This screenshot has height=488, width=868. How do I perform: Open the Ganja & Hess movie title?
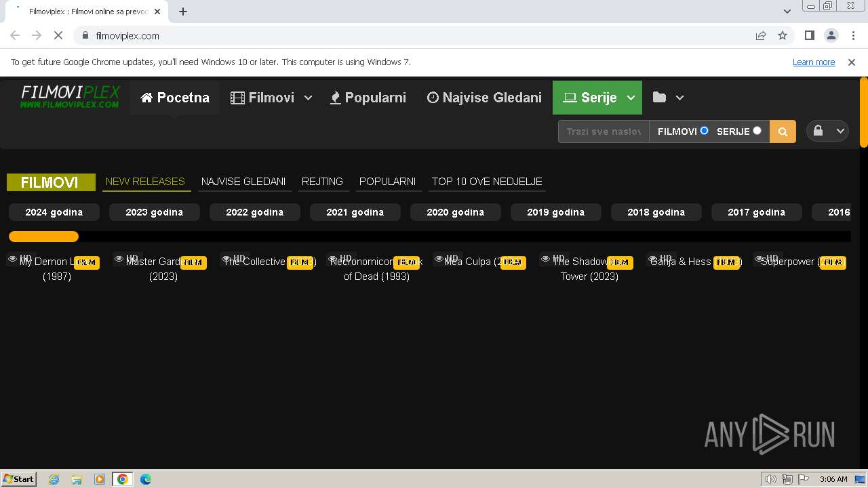(696, 262)
